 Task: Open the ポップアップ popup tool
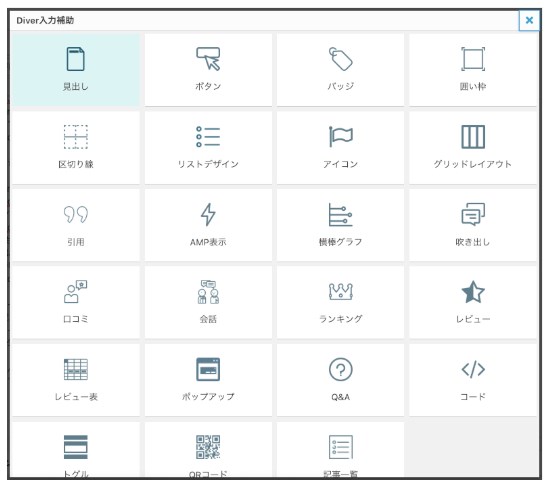(x=208, y=380)
